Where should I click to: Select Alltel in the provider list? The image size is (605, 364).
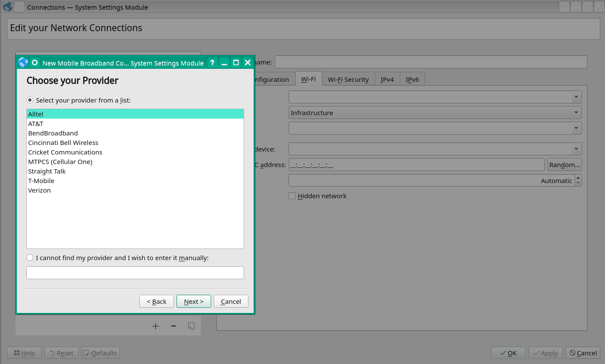(x=135, y=114)
